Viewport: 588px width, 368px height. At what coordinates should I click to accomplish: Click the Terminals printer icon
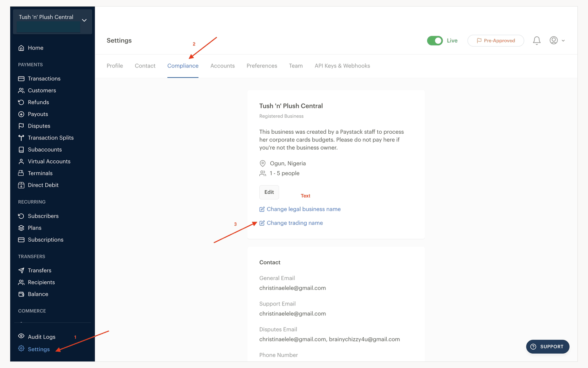point(21,173)
